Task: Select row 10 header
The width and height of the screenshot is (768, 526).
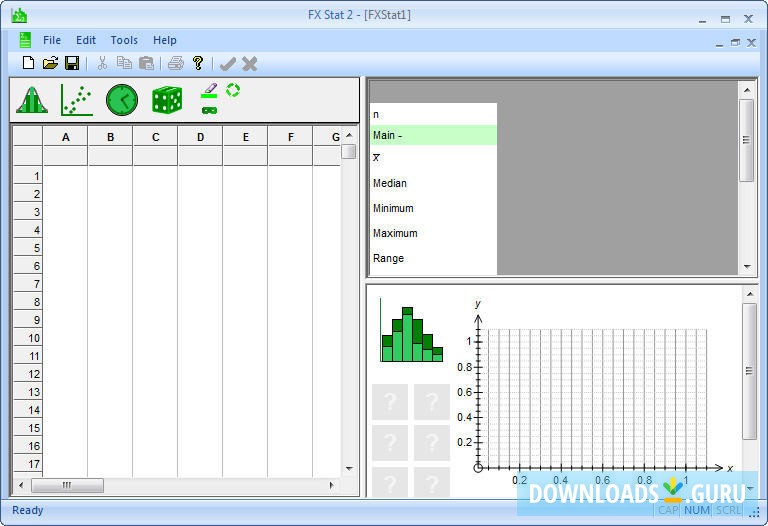Action: 28,338
